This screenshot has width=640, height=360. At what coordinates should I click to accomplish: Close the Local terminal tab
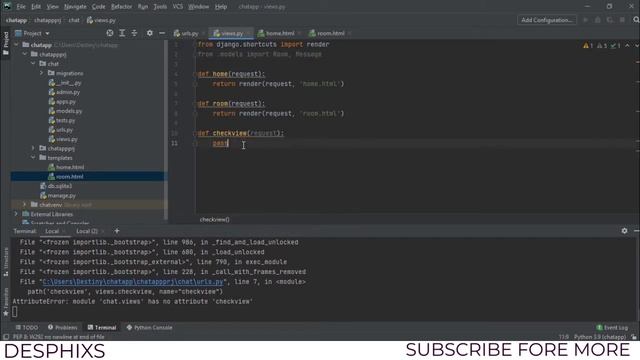coord(64,231)
